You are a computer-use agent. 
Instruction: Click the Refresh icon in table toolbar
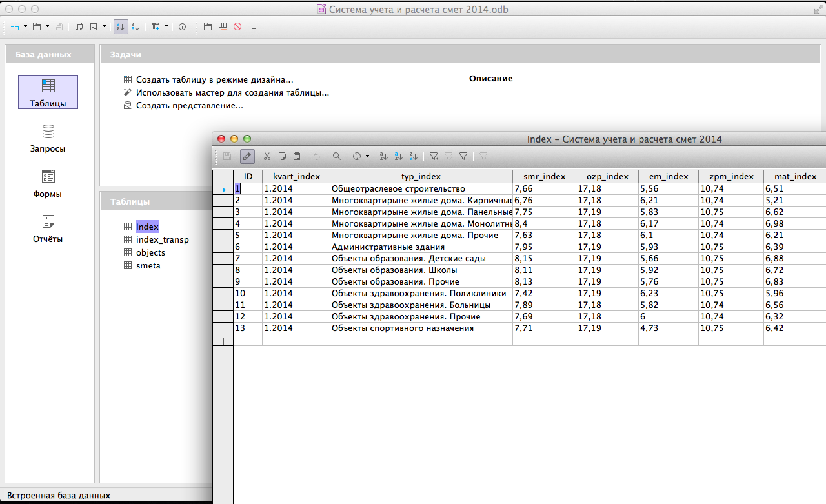pos(356,156)
